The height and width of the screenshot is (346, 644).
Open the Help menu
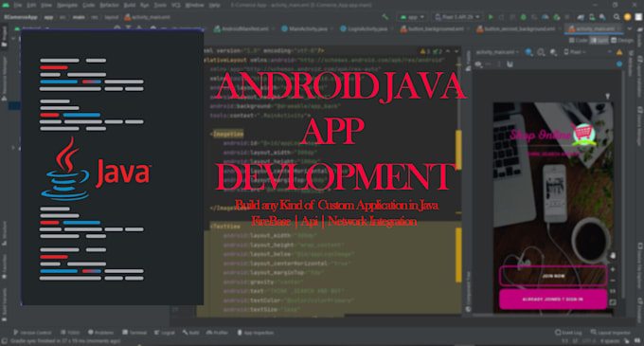click(214, 6)
